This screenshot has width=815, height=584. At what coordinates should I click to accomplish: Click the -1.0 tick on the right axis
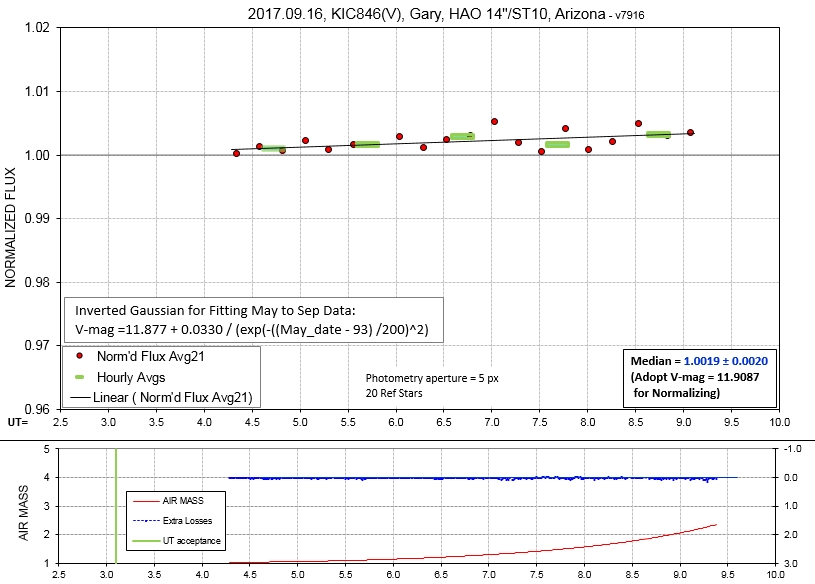click(x=792, y=449)
